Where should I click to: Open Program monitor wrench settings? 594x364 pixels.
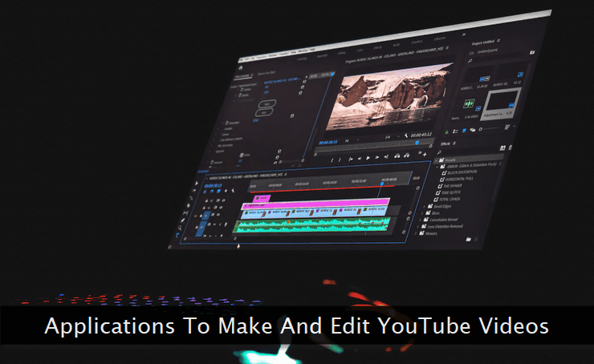coord(405,135)
